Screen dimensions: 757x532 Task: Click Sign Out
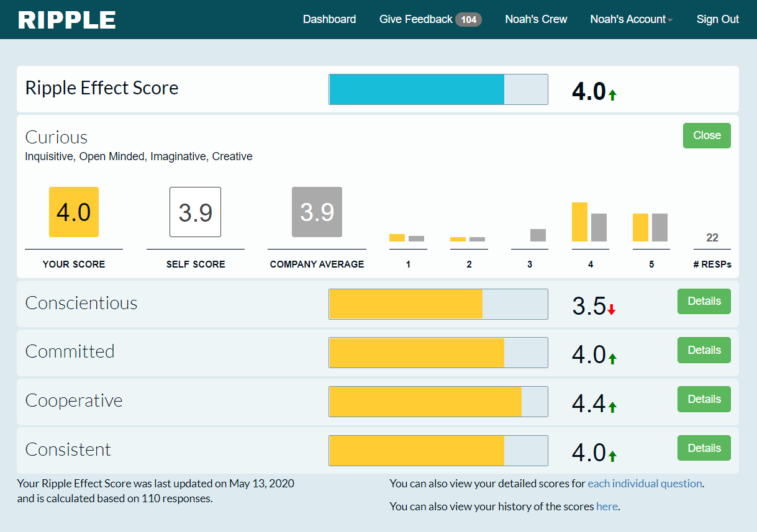(717, 19)
